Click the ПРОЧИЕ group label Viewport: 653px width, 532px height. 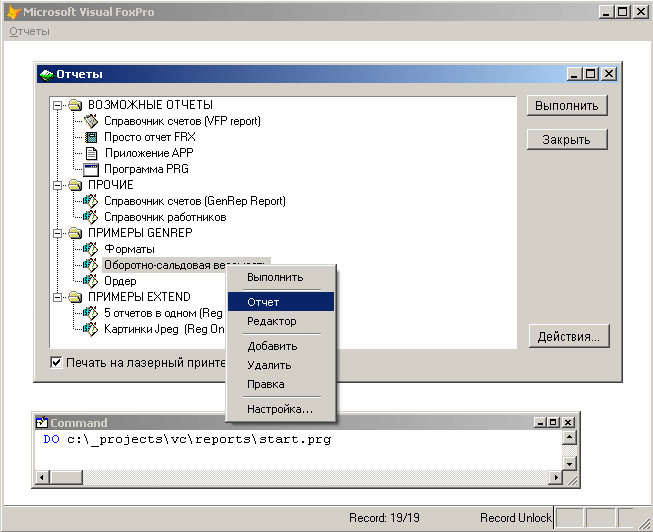(x=111, y=185)
